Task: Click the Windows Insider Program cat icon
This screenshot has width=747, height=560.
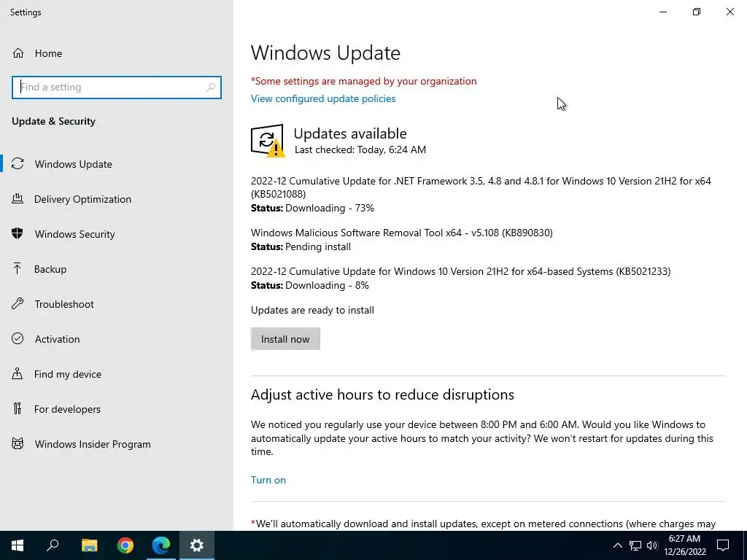Action: point(18,444)
